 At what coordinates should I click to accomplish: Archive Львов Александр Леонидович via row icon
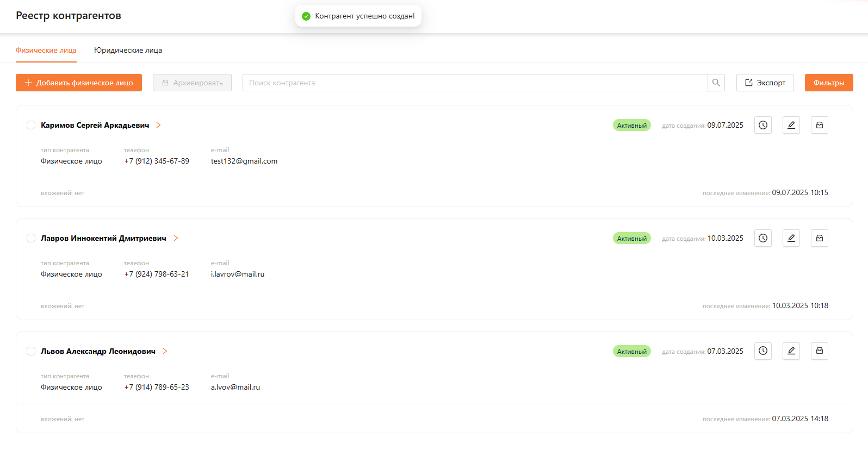pos(819,351)
